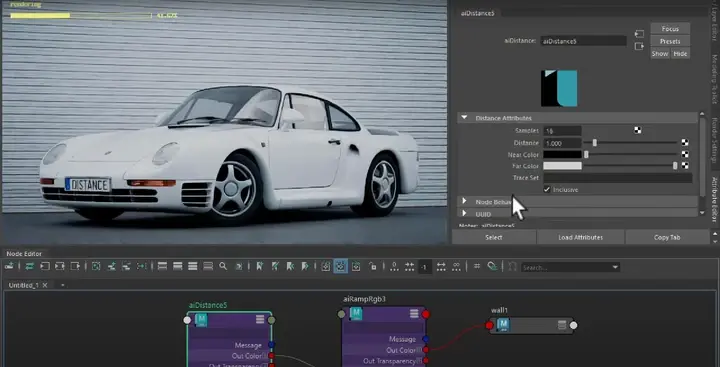720x367 pixels.
Task: Click the M icon on aiDistance5 node
Action: point(201,320)
